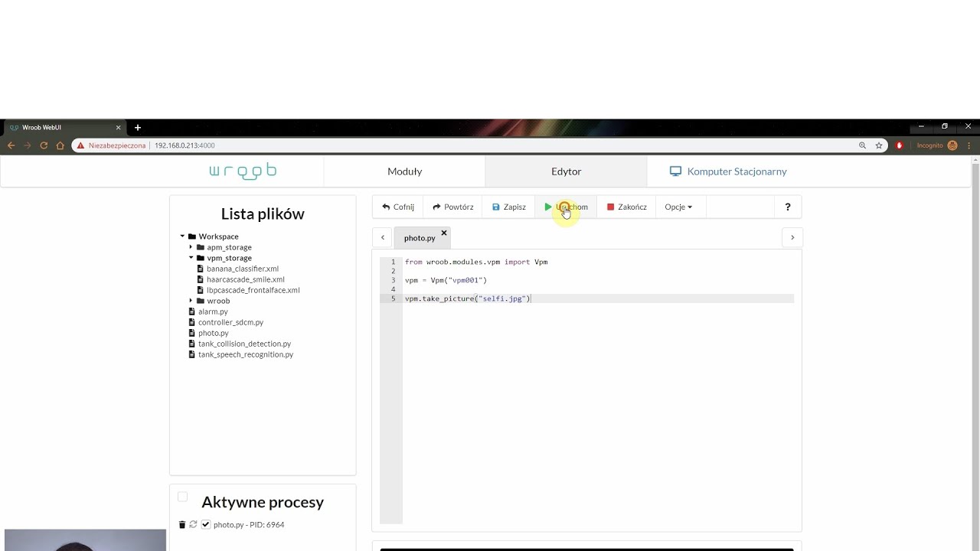Screen dimensions: 980x551
Task: Open banana_classifier.xml file
Action: (242, 269)
